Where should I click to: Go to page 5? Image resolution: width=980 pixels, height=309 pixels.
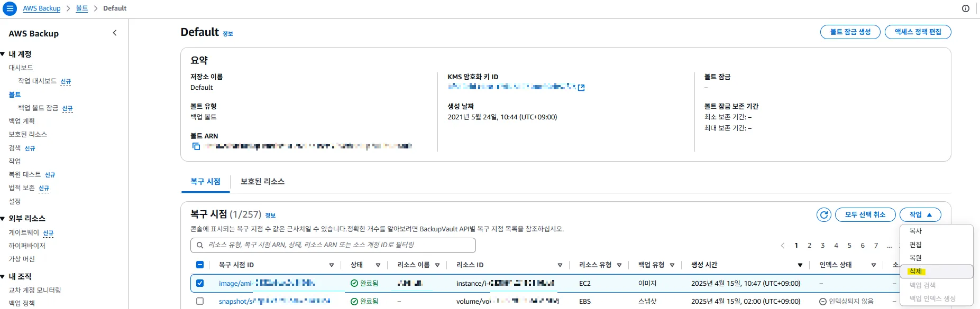click(x=849, y=246)
